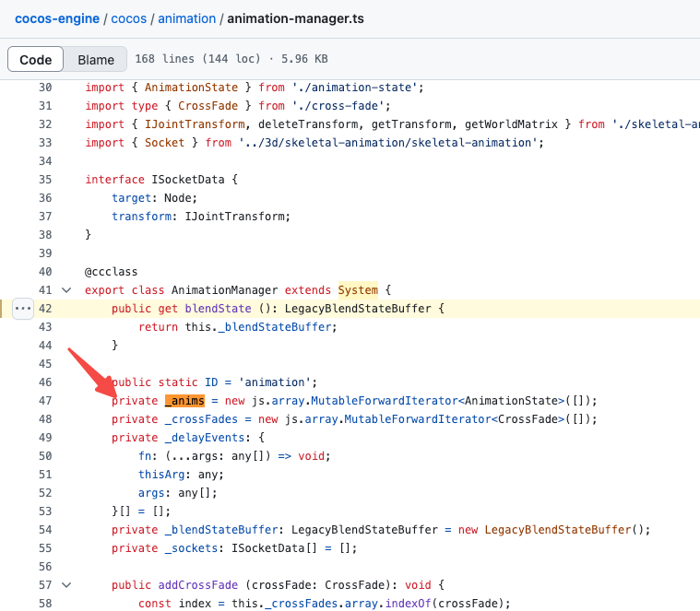
Task: Switch to the Blame view tab
Action: [x=96, y=60]
